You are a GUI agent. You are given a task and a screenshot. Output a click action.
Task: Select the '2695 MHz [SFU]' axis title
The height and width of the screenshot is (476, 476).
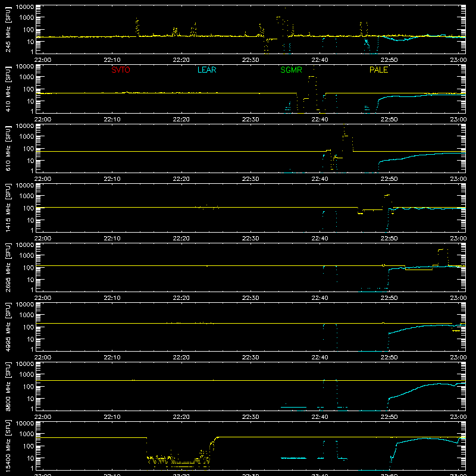tap(8, 268)
